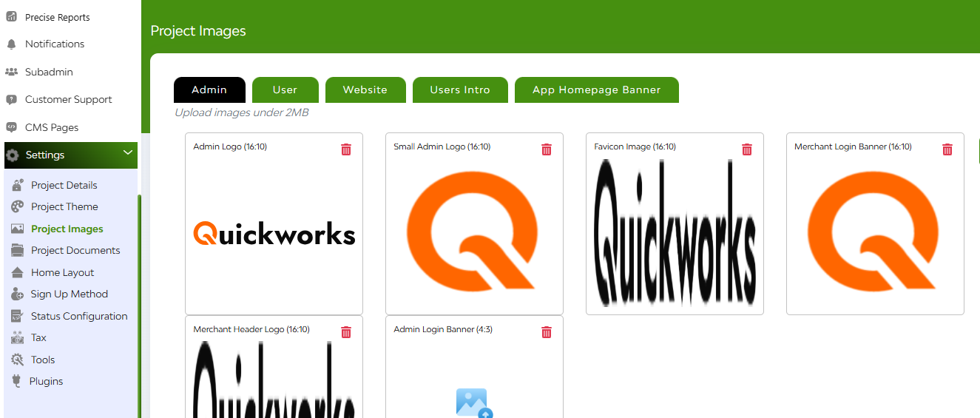
Task: Open CMS Pages menu item
Action: point(52,127)
